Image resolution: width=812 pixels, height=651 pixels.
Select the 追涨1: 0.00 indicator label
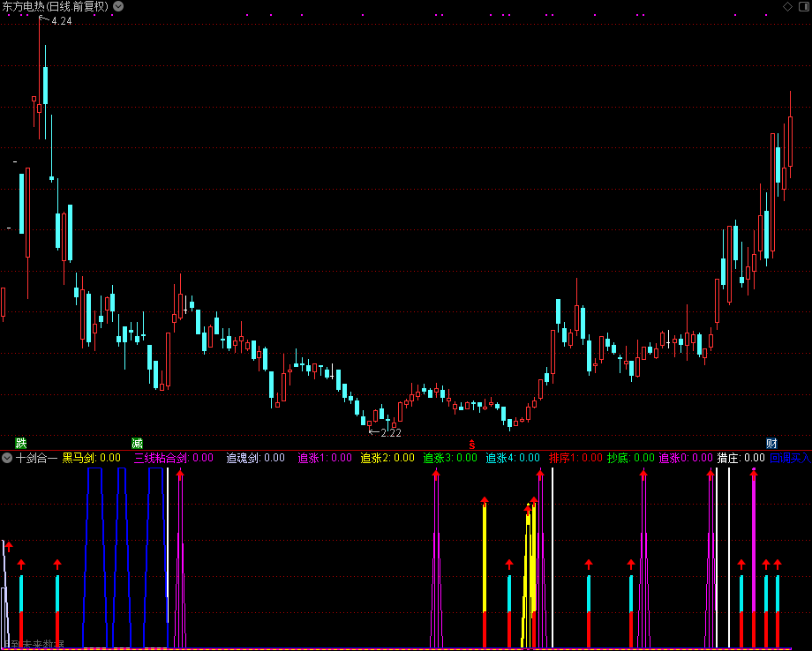(325, 458)
